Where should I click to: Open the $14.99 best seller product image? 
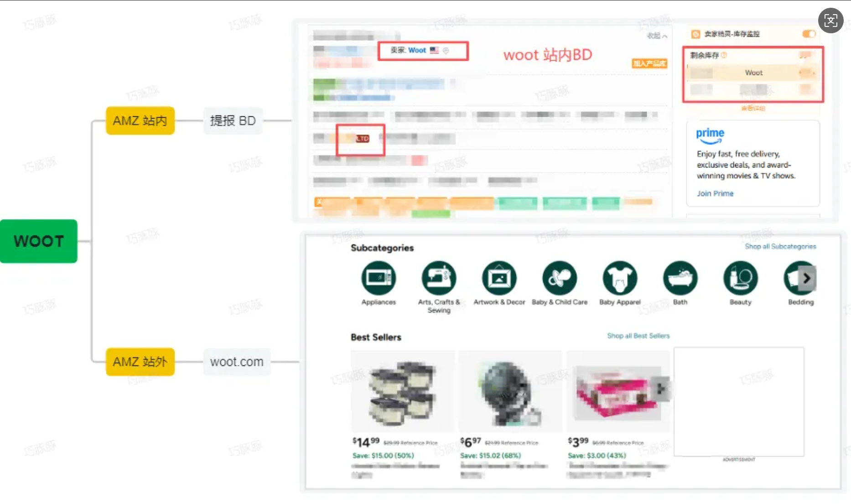pyautogui.click(x=402, y=391)
